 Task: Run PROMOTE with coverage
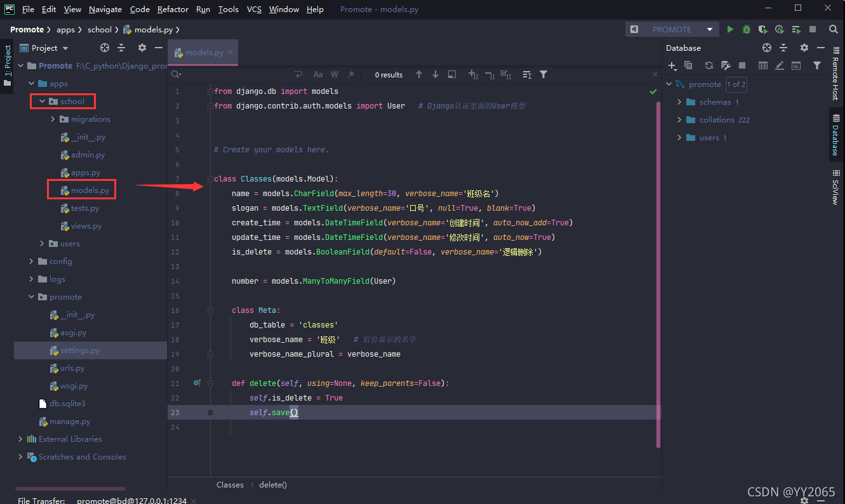(763, 29)
